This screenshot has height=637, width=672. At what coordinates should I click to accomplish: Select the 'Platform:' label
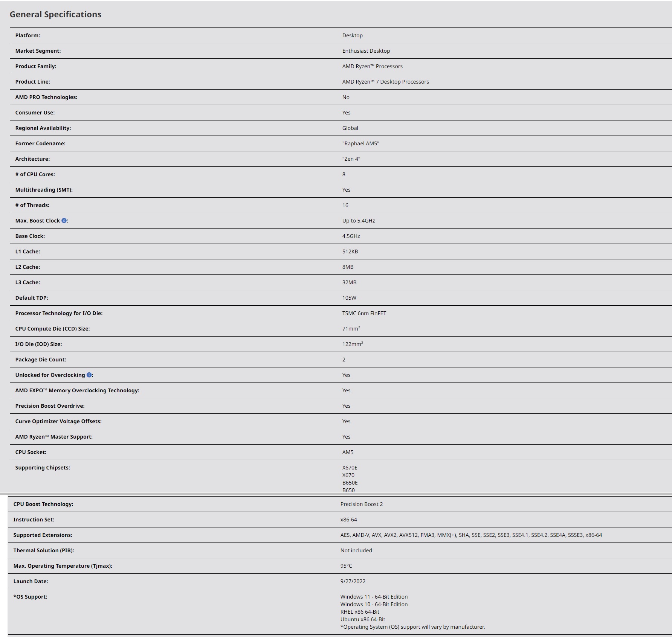[x=27, y=35]
